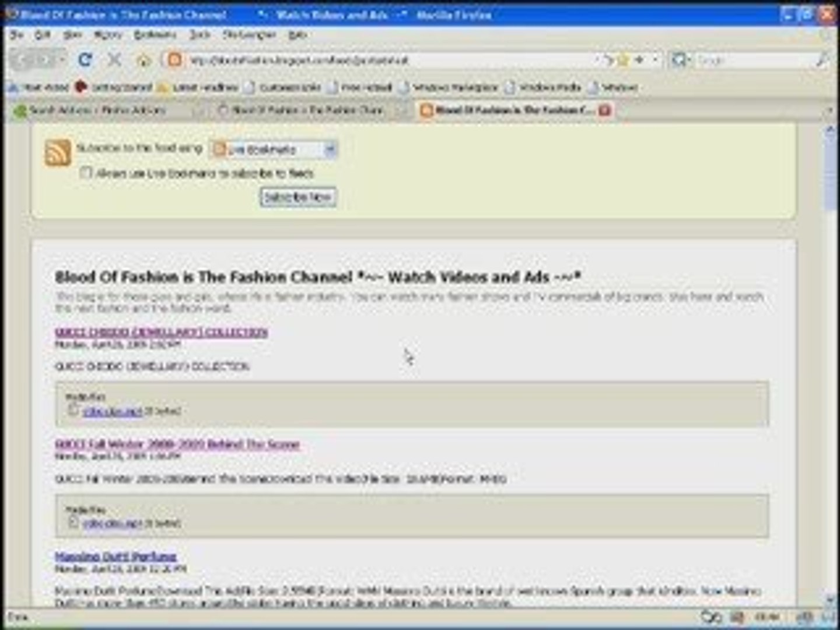Stop loading the page
Image resolution: width=840 pixels, height=630 pixels.
(x=114, y=60)
